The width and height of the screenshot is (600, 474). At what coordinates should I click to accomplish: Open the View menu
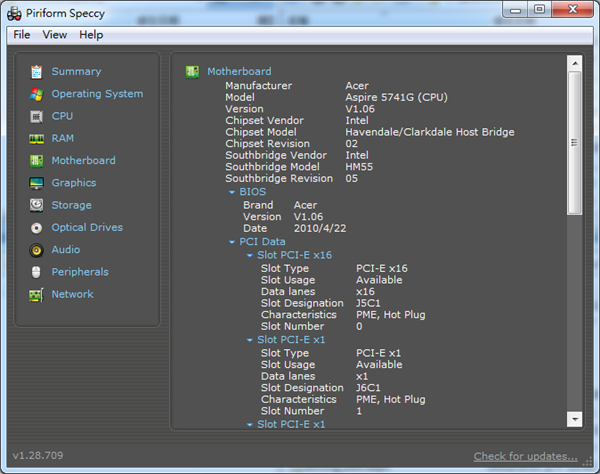point(55,35)
